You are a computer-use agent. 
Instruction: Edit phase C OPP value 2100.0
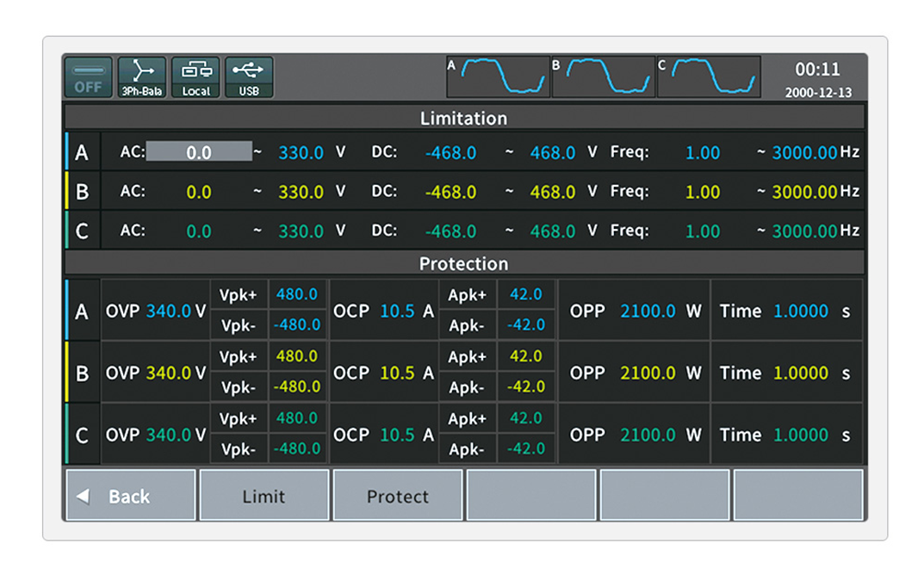pyautogui.click(x=648, y=435)
